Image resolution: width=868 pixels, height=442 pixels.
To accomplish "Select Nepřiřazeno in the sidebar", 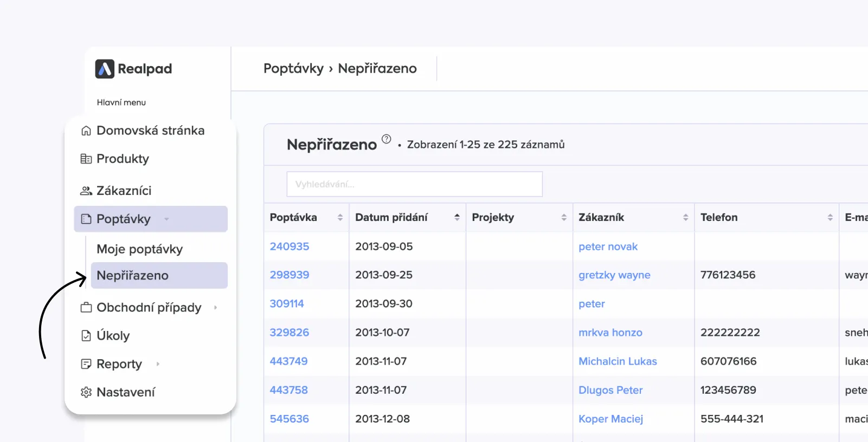I will [132, 275].
